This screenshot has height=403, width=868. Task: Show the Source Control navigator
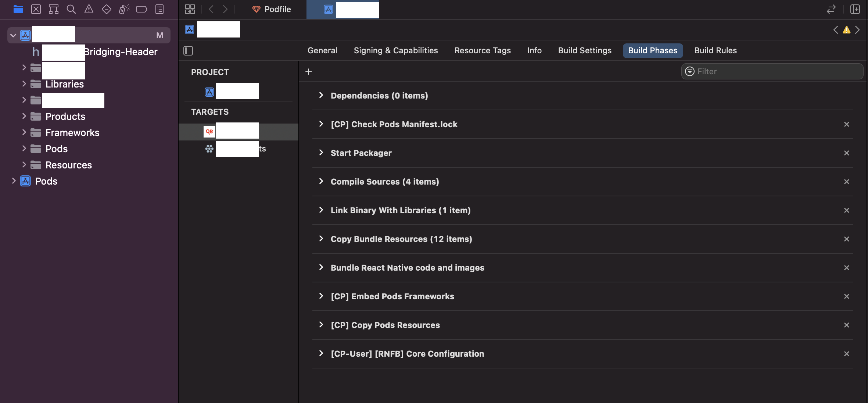click(x=36, y=9)
